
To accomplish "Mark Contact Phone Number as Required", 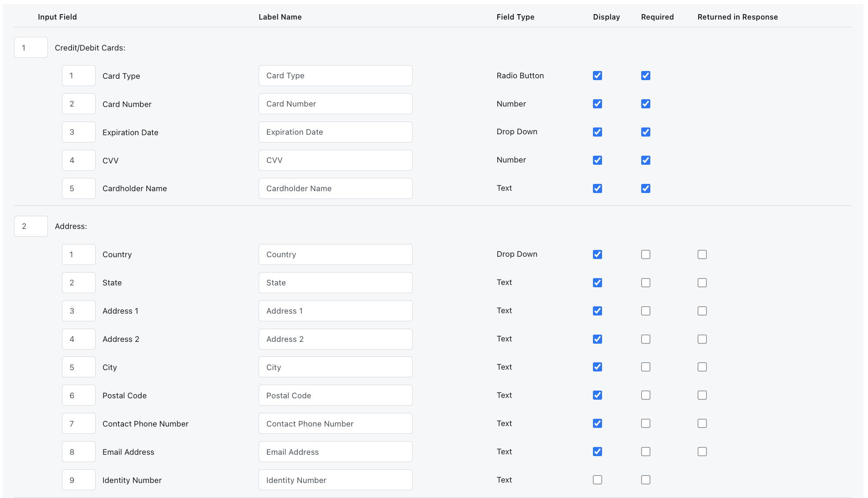I will (646, 423).
